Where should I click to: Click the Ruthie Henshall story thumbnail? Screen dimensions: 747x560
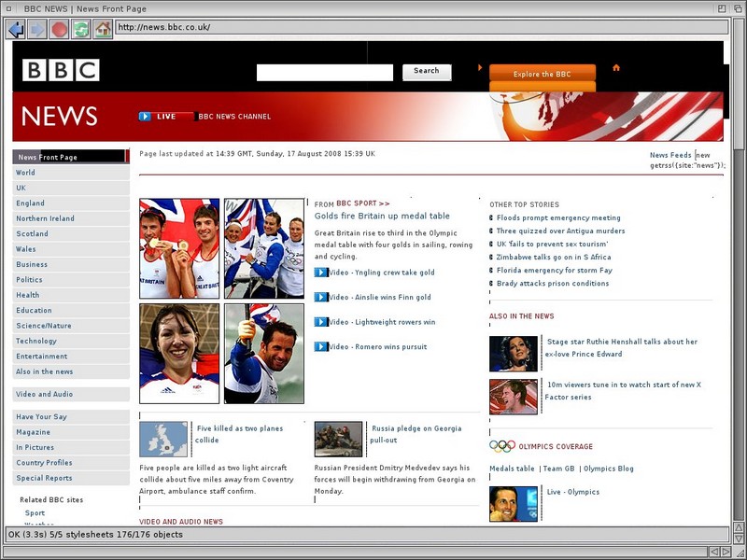pos(514,354)
